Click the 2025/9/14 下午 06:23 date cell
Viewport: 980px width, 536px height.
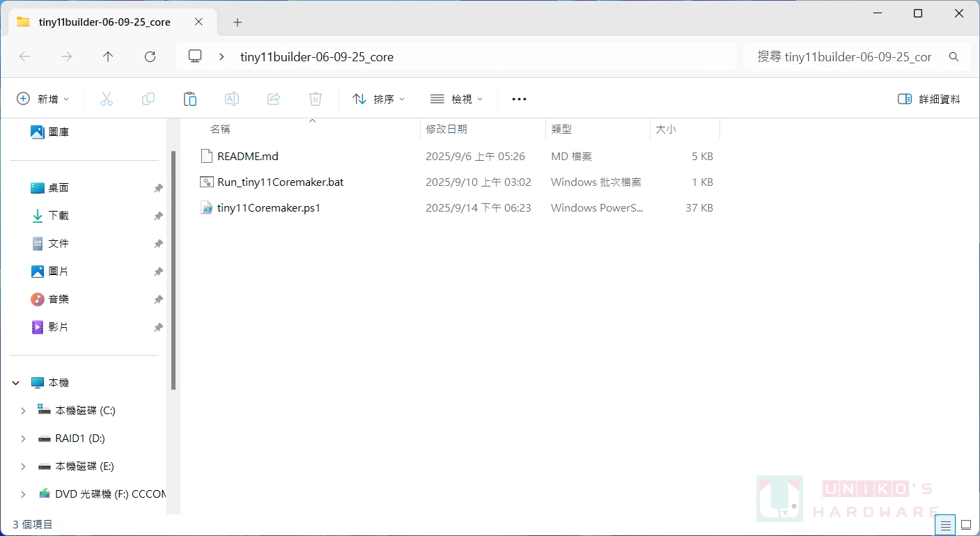click(479, 208)
